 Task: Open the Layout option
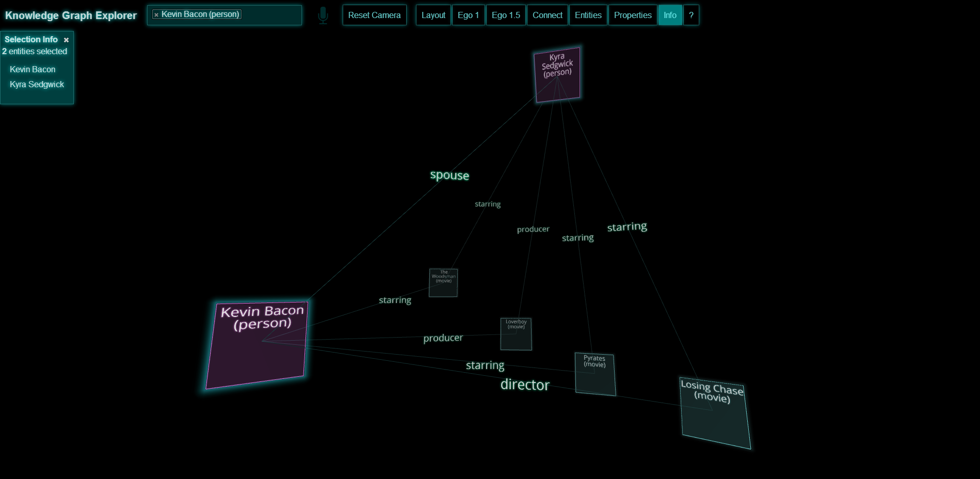pos(433,15)
